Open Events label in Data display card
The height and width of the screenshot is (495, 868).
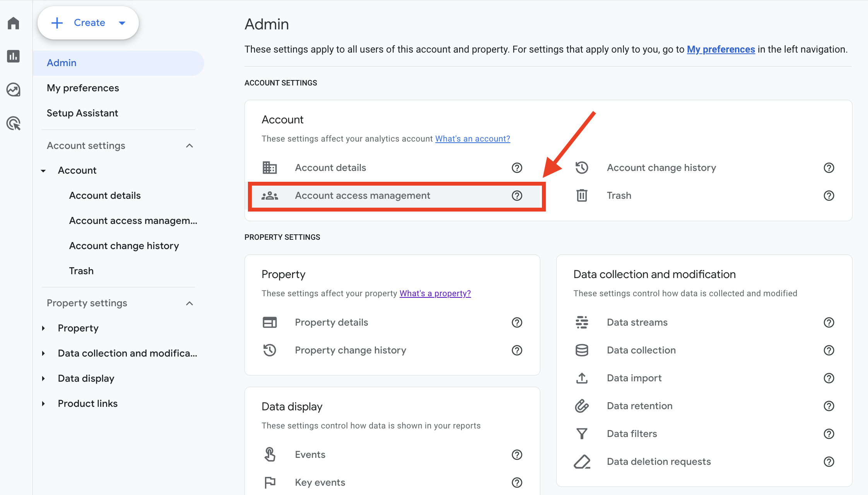[x=310, y=454]
